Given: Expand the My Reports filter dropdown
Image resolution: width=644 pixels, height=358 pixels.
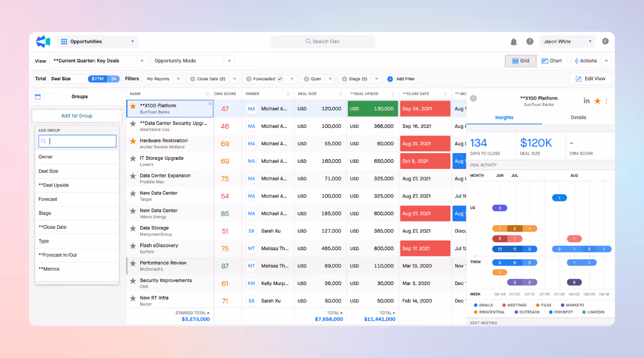Looking at the screenshot, I should pos(178,79).
